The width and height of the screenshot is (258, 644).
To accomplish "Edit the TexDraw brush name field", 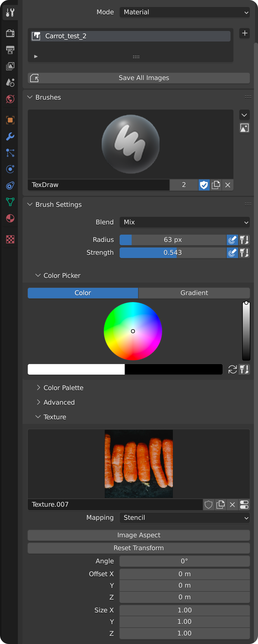I will pyautogui.click(x=99, y=185).
